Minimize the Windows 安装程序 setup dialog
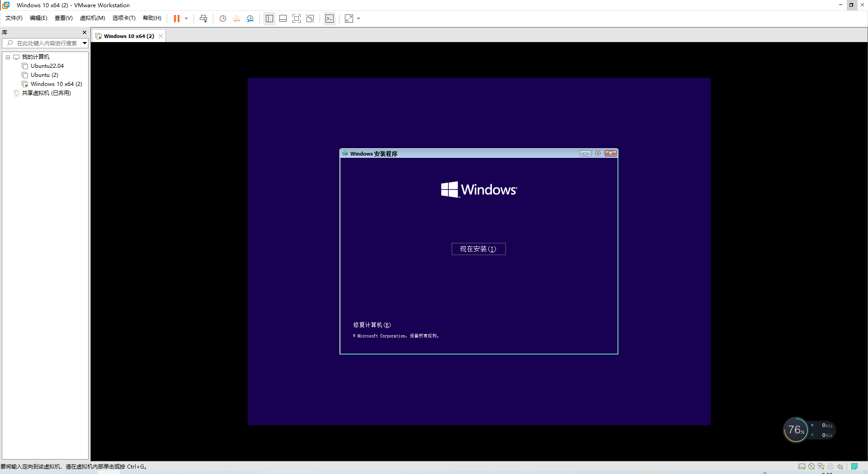868x474 pixels. tap(585, 153)
